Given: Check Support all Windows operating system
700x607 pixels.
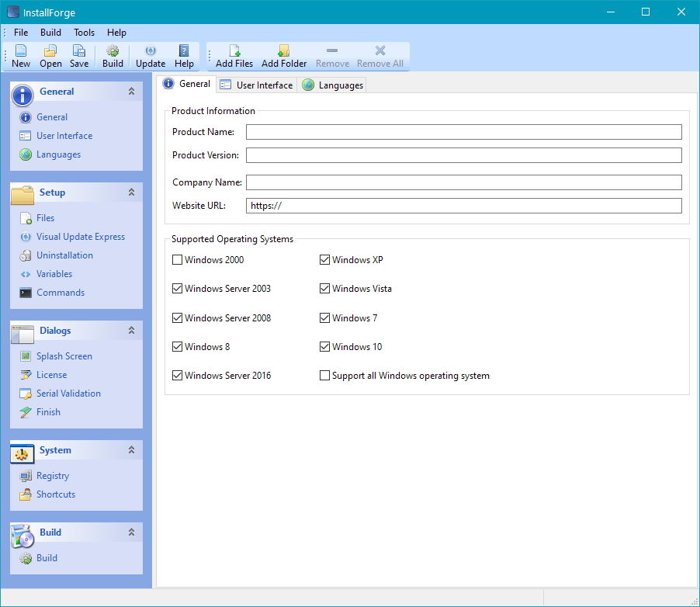Looking at the screenshot, I should point(324,376).
